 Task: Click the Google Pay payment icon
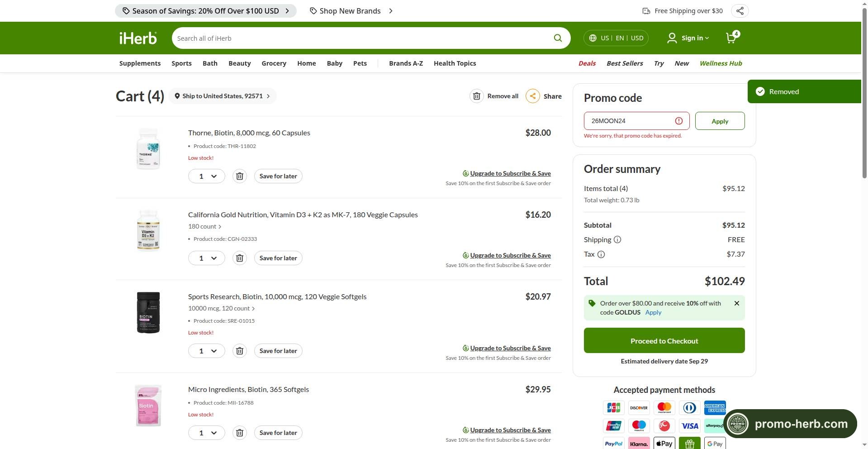[x=715, y=444]
